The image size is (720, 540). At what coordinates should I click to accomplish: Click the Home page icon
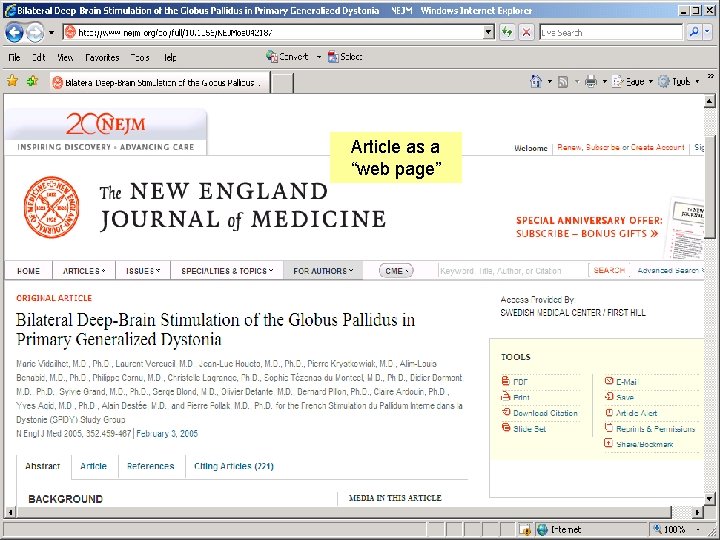536,81
